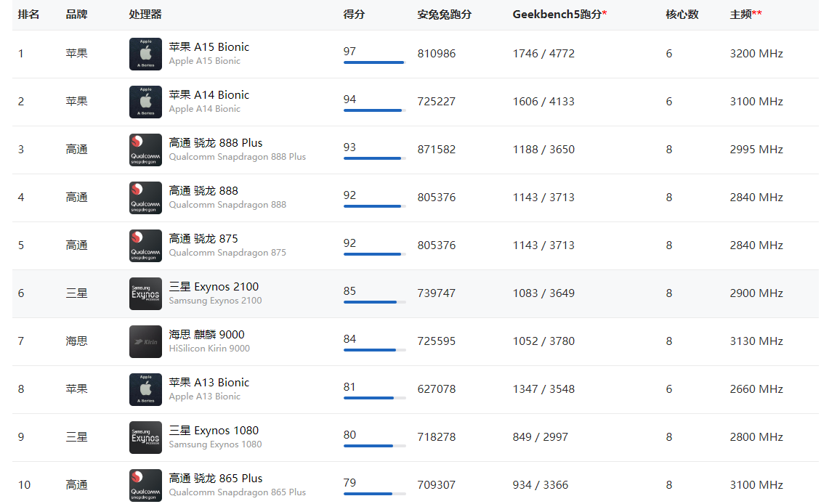Image resolution: width=829 pixels, height=504 pixels.
Task: Click the Apple A13 Bionic chip icon
Action: pyautogui.click(x=145, y=389)
